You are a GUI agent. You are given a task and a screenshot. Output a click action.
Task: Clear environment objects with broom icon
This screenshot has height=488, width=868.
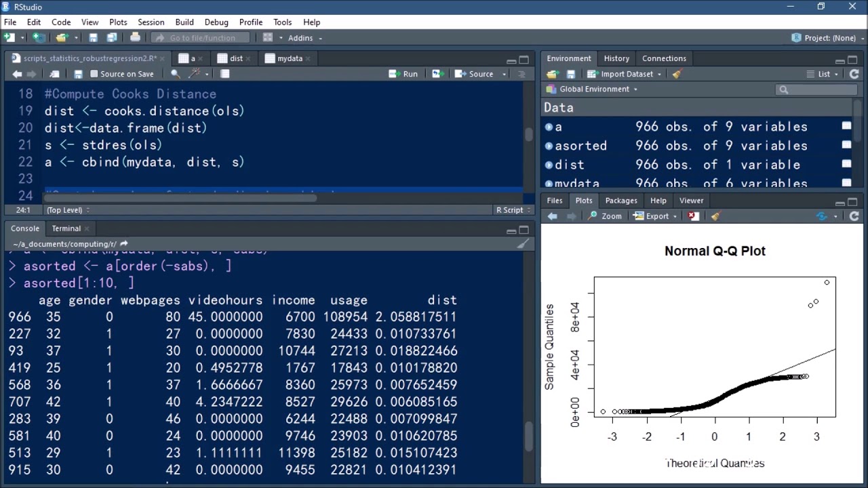677,74
